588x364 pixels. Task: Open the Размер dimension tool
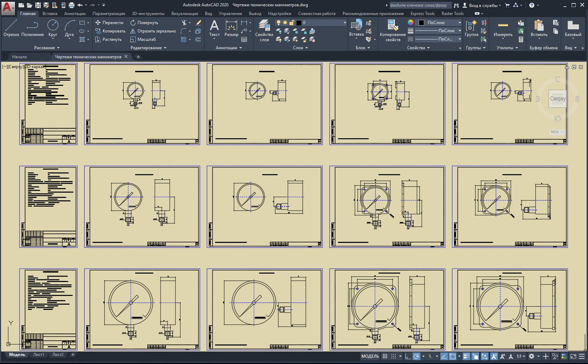(231, 28)
